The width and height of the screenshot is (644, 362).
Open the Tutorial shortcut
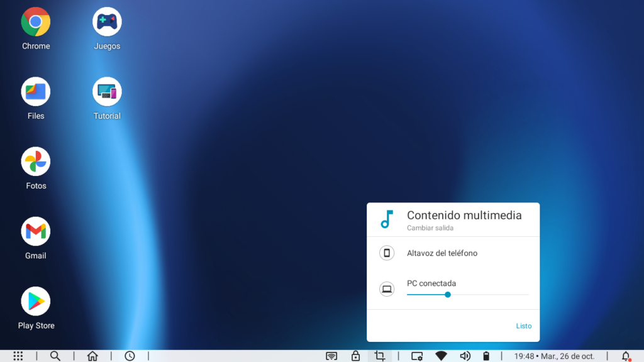point(107,92)
